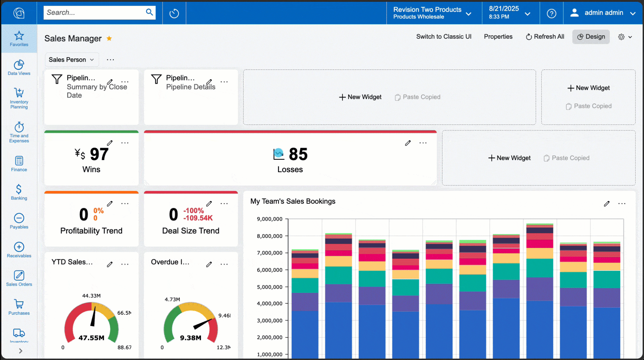Expand the date selector showing 8/21/2025

click(x=510, y=13)
